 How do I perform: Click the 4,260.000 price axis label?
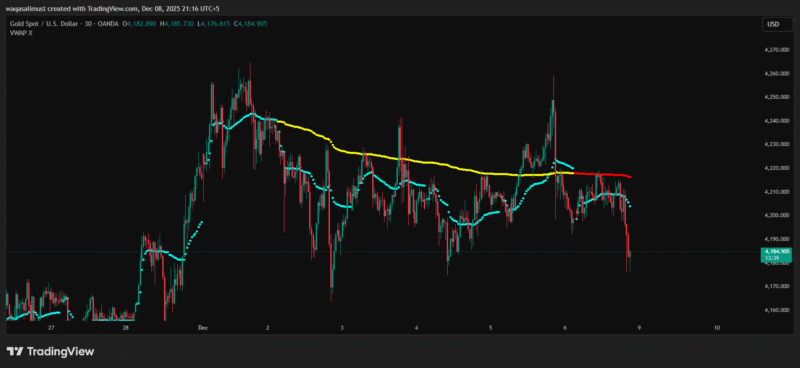coord(776,73)
